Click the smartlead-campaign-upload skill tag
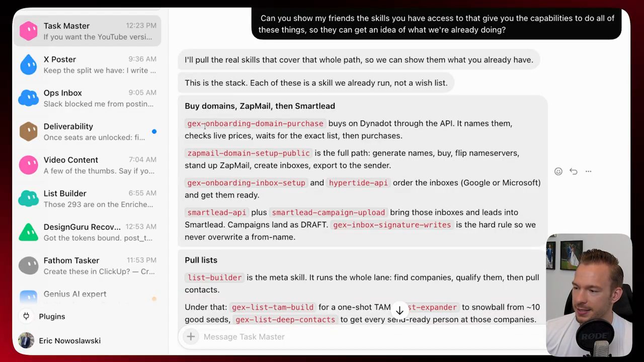The width and height of the screenshot is (644, 362). pos(329,213)
